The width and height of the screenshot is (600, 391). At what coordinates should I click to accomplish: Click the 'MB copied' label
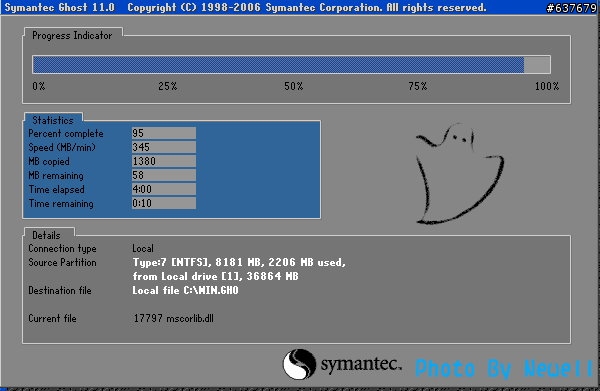(49, 161)
